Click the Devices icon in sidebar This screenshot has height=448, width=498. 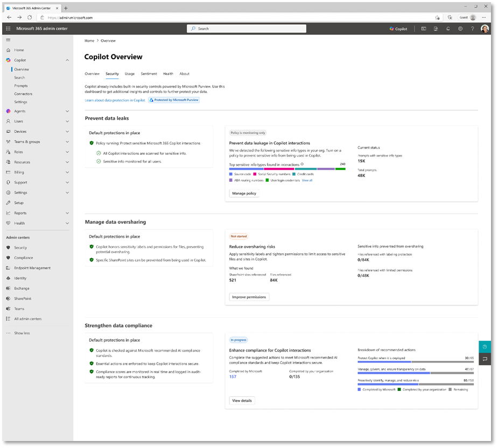point(8,132)
